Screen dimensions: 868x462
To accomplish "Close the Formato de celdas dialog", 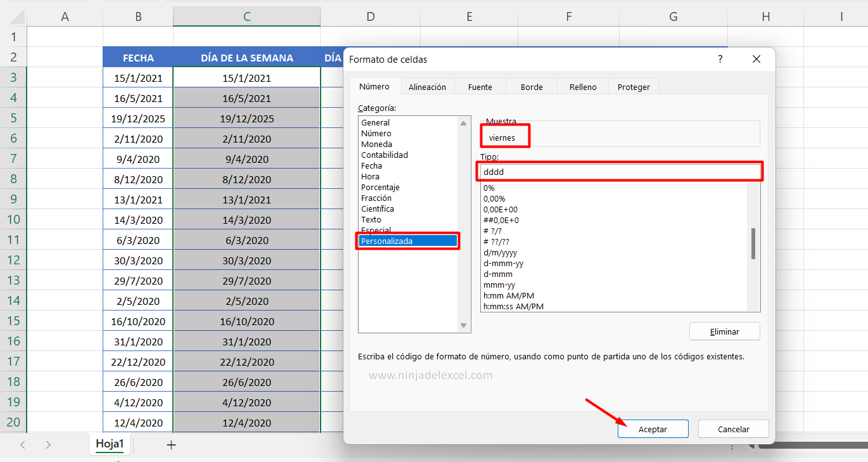I will coord(756,59).
